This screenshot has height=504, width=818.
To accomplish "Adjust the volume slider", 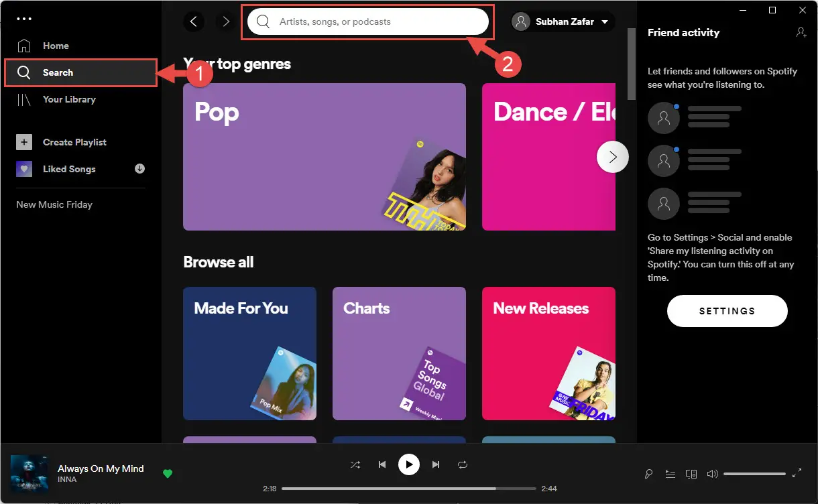I will 754,474.
